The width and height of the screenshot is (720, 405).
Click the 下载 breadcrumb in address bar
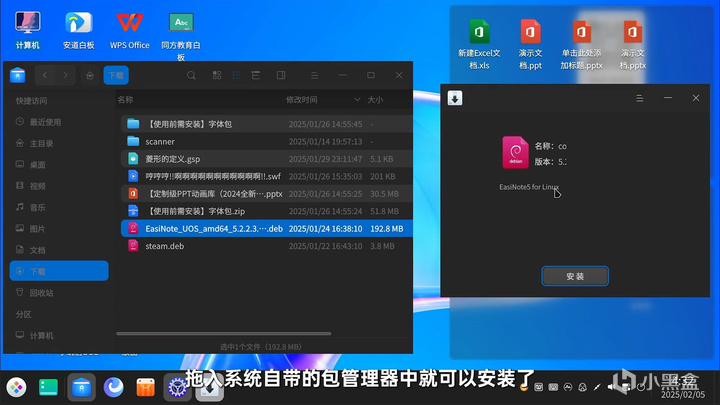click(x=116, y=75)
